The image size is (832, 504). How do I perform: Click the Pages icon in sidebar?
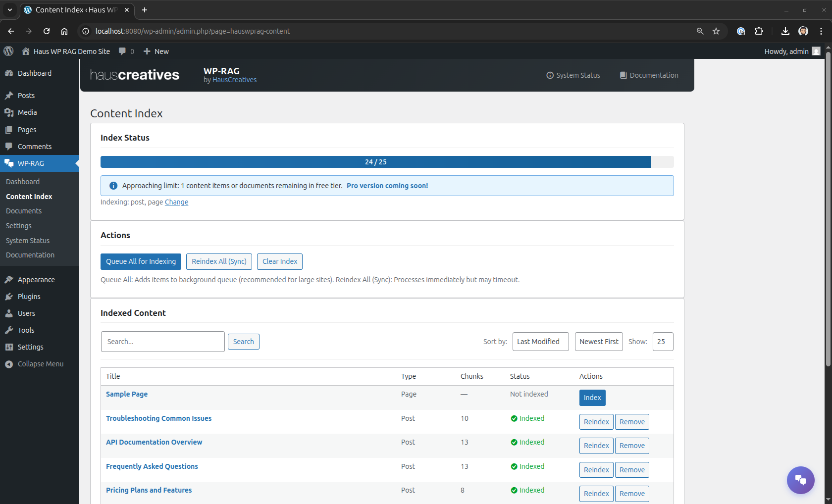tap(9, 130)
